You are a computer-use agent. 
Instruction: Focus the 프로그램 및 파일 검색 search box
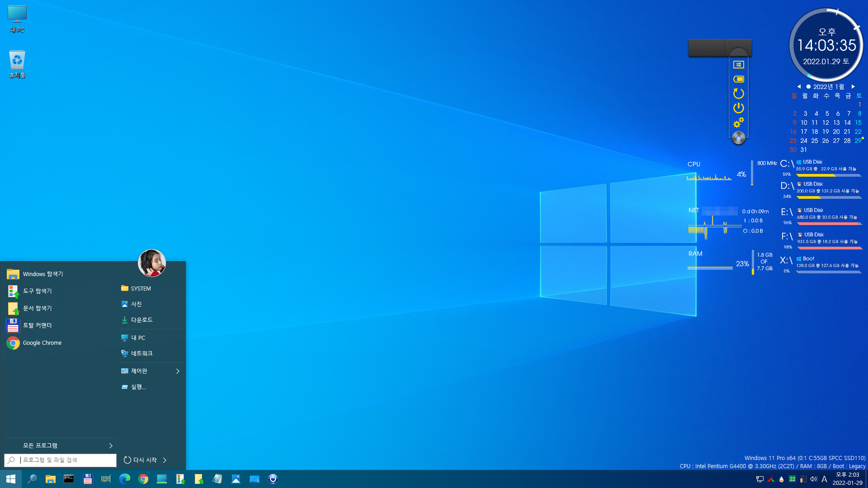coord(60,460)
